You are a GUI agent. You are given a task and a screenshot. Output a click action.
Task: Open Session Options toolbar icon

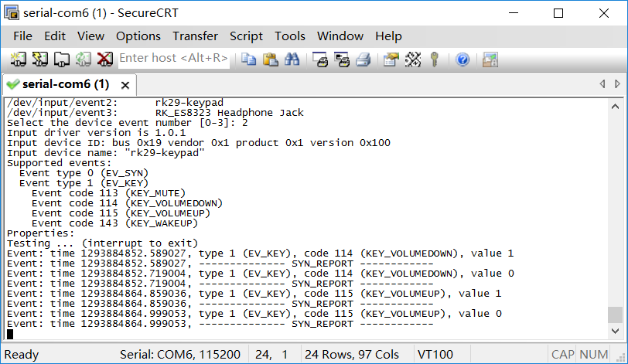point(391,60)
